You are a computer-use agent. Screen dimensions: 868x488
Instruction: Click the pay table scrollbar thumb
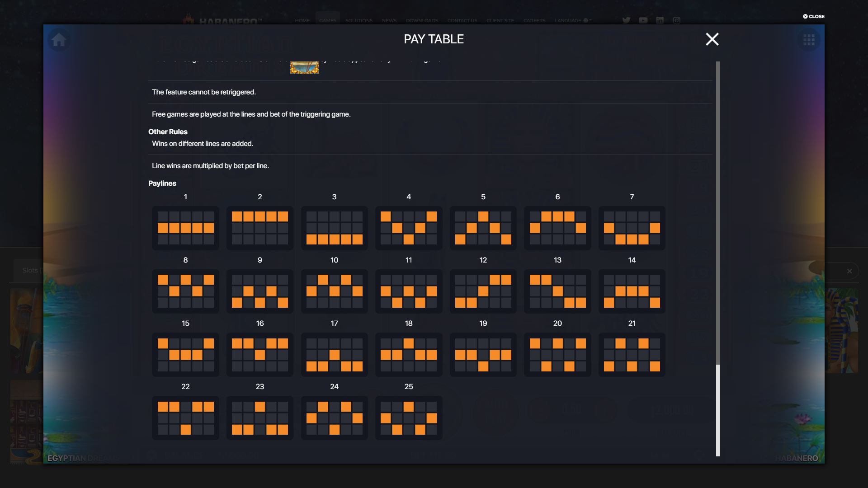[718, 410]
